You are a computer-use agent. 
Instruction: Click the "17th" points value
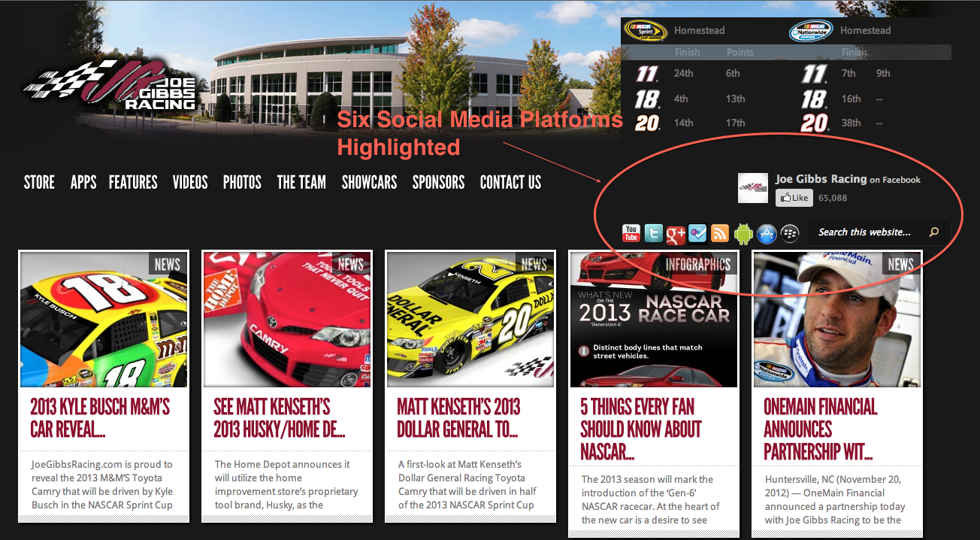tap(736, 123)
